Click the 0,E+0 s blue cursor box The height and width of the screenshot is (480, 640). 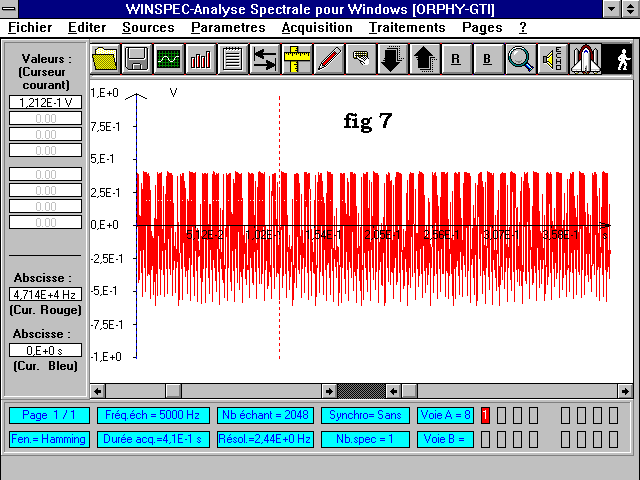click(x=46, y=350)
